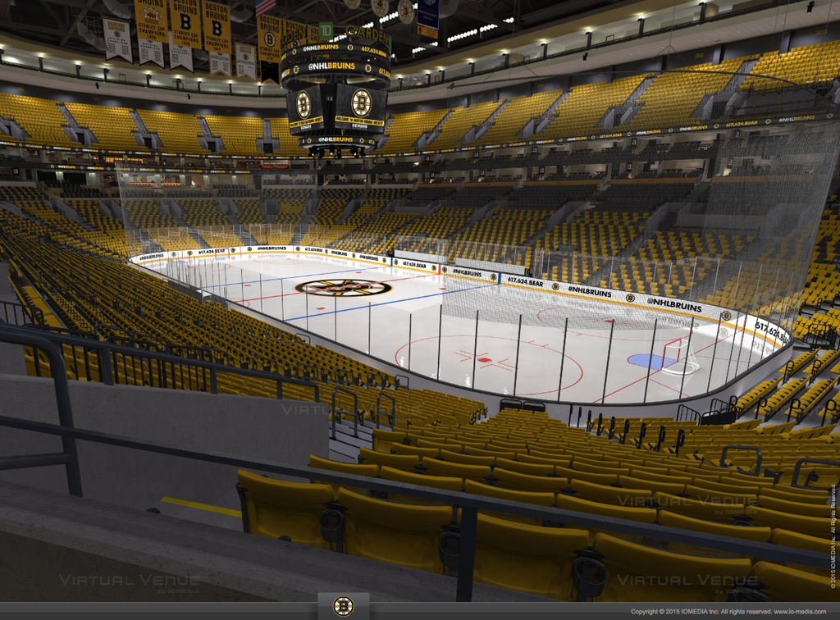
Task: Click the 617.624.BEAR board ad near center
Action: 525,280
